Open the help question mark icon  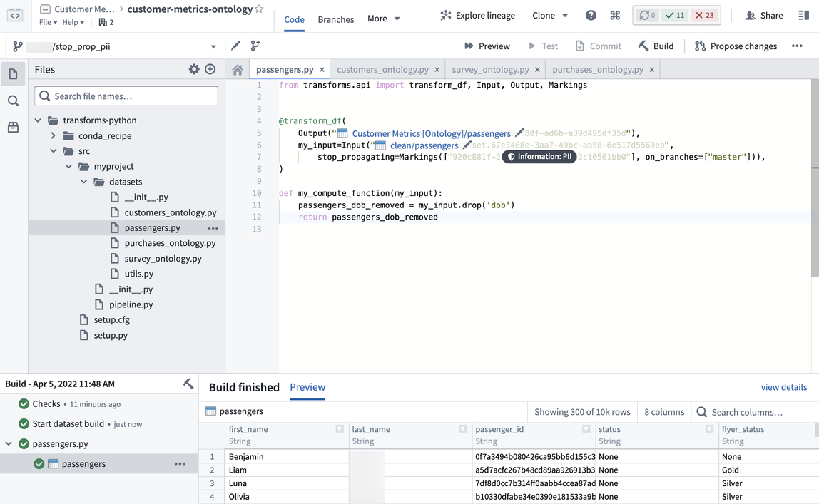click(591, 15)
